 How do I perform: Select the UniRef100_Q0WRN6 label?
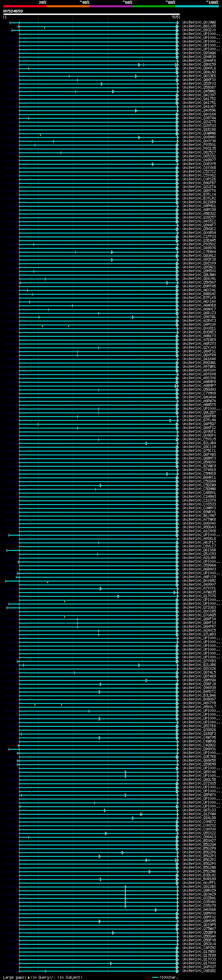pyautogui.click(x=199, y=133)
